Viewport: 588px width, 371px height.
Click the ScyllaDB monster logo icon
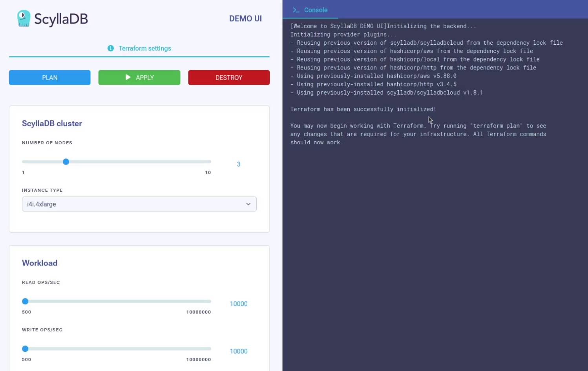click(24, 18)
